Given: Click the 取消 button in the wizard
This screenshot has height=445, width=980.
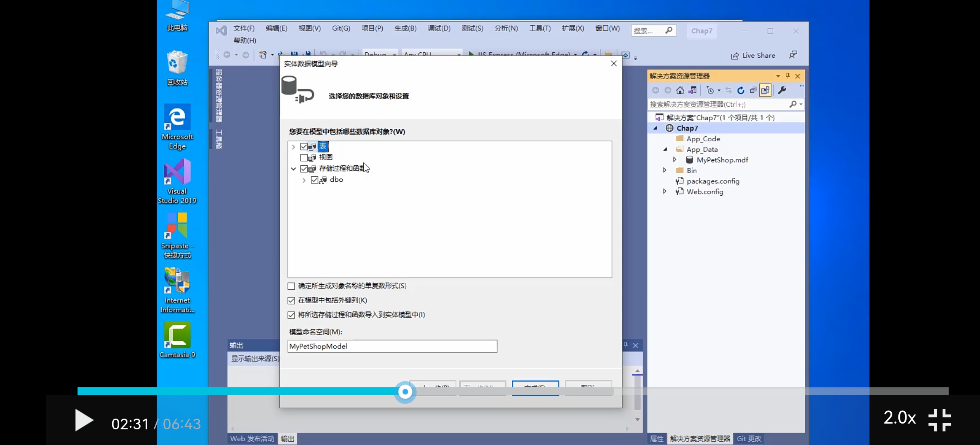Looking at the screenshot, I should click(x=588, y=388).
